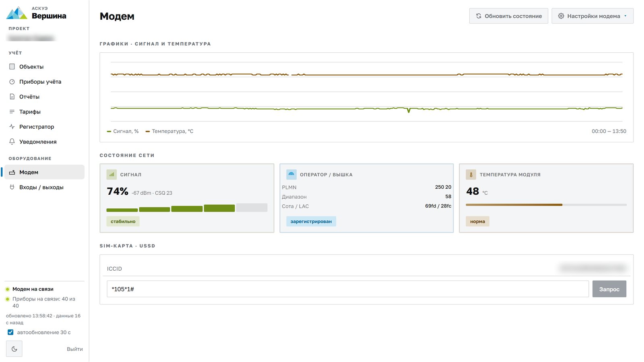The image size is (644, 362).
Task: Expand the Настройки модема dropdown arrow
Action: (x=625, y=16)
